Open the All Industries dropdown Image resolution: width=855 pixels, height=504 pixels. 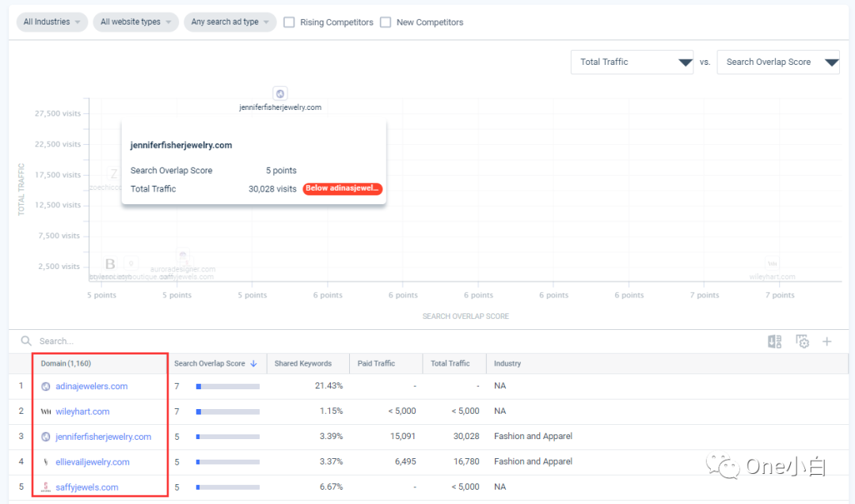click(x=51, y=22)
